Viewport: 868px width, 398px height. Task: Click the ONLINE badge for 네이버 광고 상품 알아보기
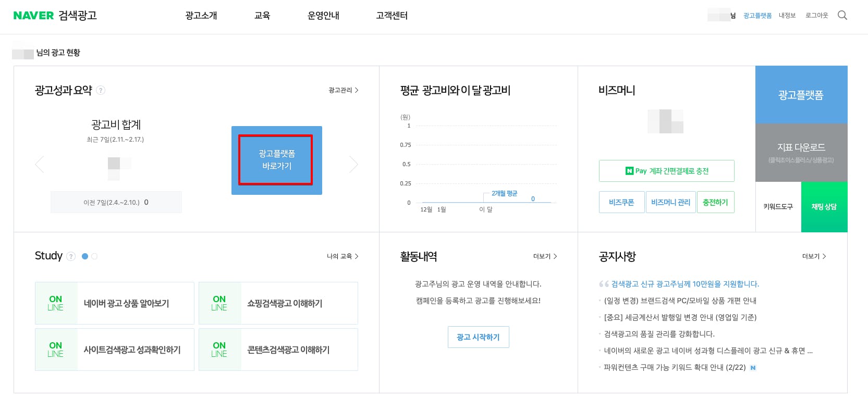[56, 303]
